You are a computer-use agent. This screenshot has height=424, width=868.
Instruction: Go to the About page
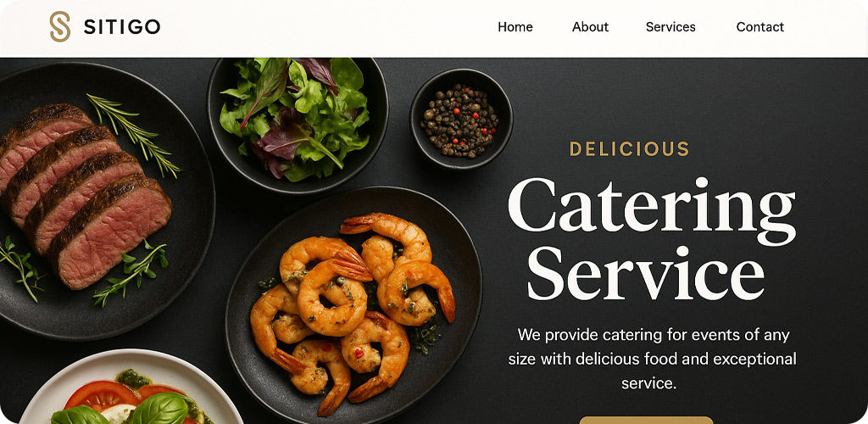pyautogui.click(x=590, y=26)
